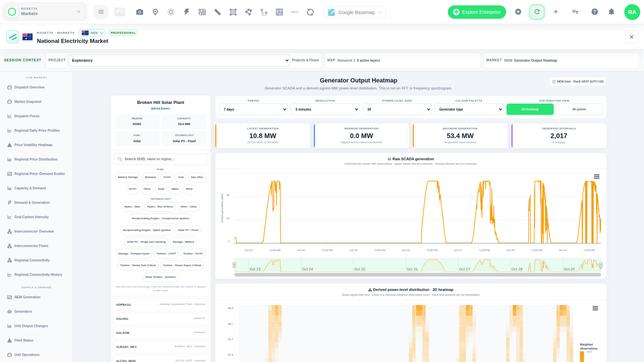Screen dimensions: 644x362
Task: Open the Period 7 days dropdown
Action: [253, 109]
